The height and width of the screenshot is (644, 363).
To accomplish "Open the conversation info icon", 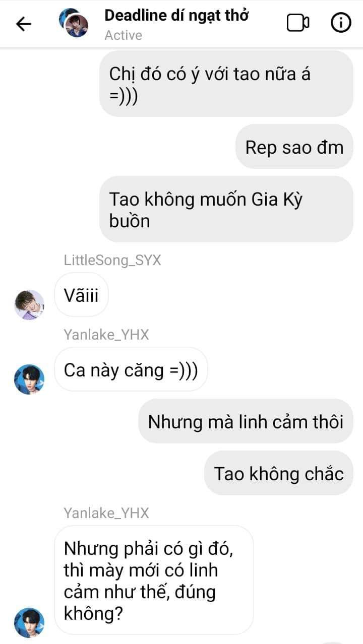I will click(x=340, y=23).
